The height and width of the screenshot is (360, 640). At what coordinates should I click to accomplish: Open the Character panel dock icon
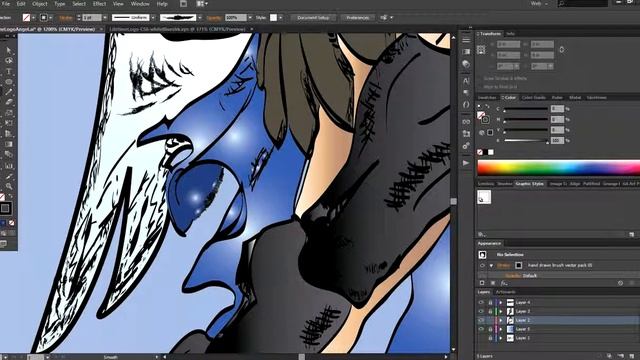coord(466,81)
